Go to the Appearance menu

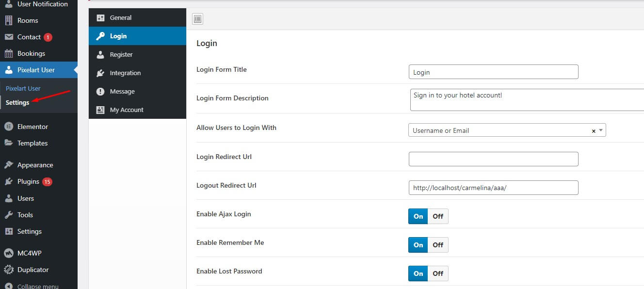coord(35,165)
